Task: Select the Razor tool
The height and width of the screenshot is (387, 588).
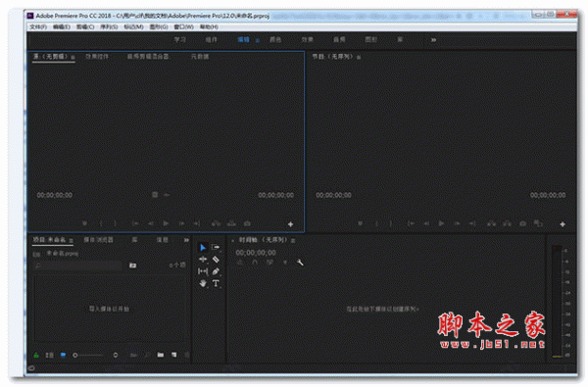Action: tap(216, 259)
